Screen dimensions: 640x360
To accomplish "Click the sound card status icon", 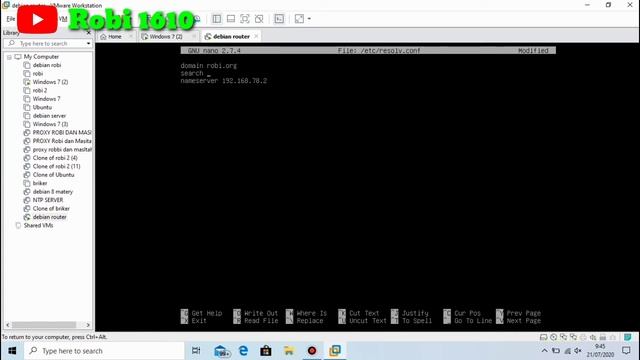I will coord(593,337).
